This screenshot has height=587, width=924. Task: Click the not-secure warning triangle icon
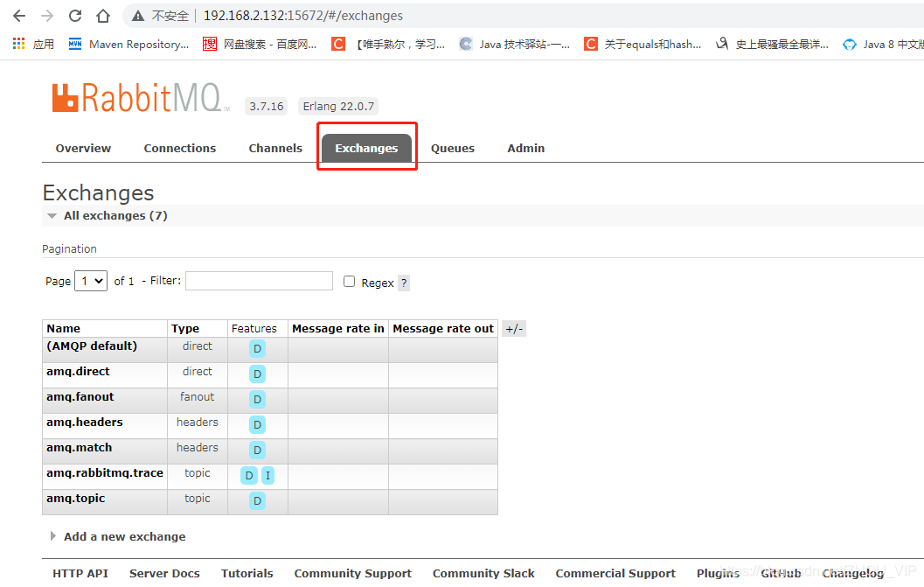pyautogui.click(x=138, y=16)
